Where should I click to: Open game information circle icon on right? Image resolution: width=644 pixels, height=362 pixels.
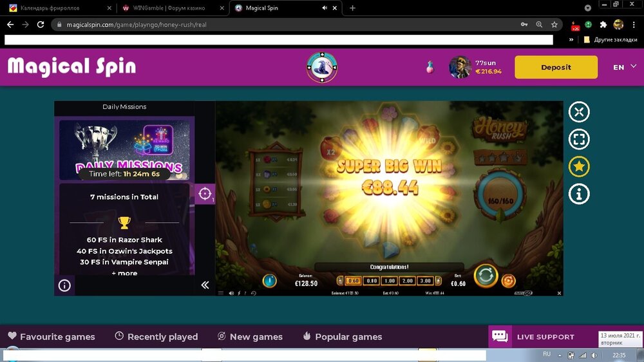pos(579,194)
